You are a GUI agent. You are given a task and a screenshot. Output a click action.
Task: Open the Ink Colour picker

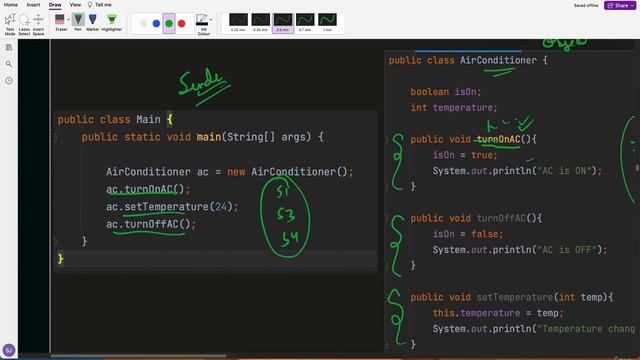(202, 24)
